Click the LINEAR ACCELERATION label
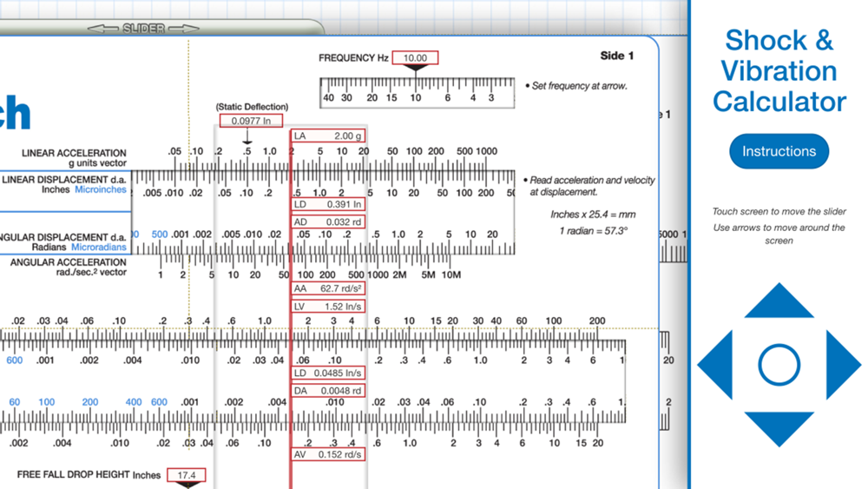Image resolution: width=868 pixels, height=489 pixels. [74, 153]
